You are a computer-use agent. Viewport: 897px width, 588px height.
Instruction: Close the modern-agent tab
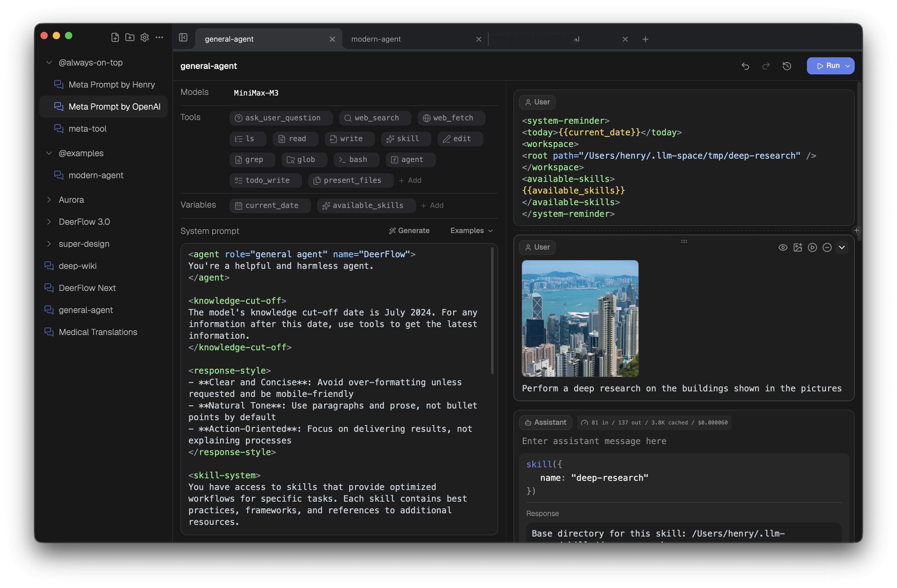pos(479,39)
